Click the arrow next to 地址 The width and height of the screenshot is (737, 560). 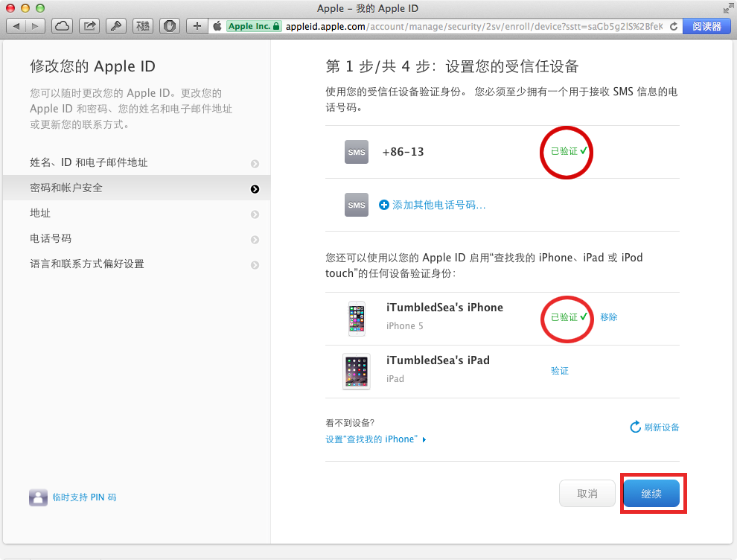[255, 214]
